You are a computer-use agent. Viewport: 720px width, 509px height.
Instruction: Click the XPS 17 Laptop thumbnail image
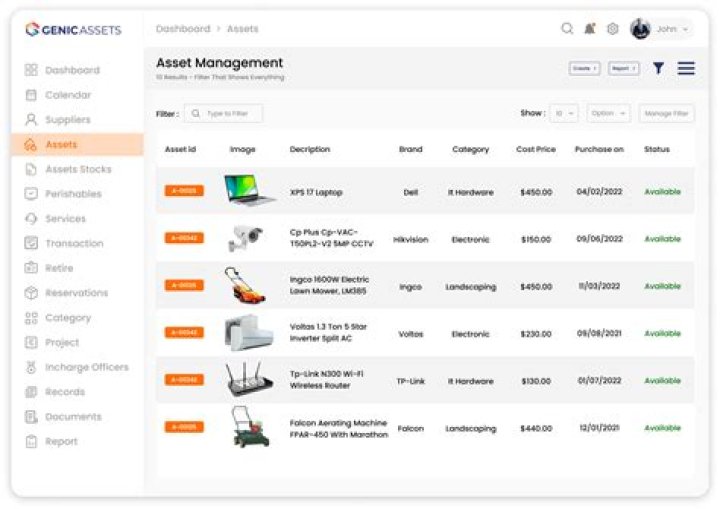click(249, 191)
